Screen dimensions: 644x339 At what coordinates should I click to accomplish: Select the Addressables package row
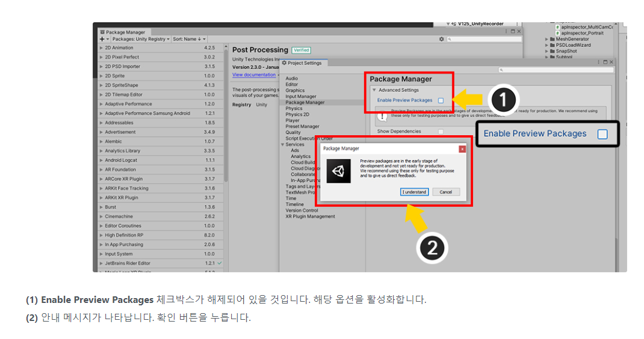pyautogui.click(x=161, y=123)
